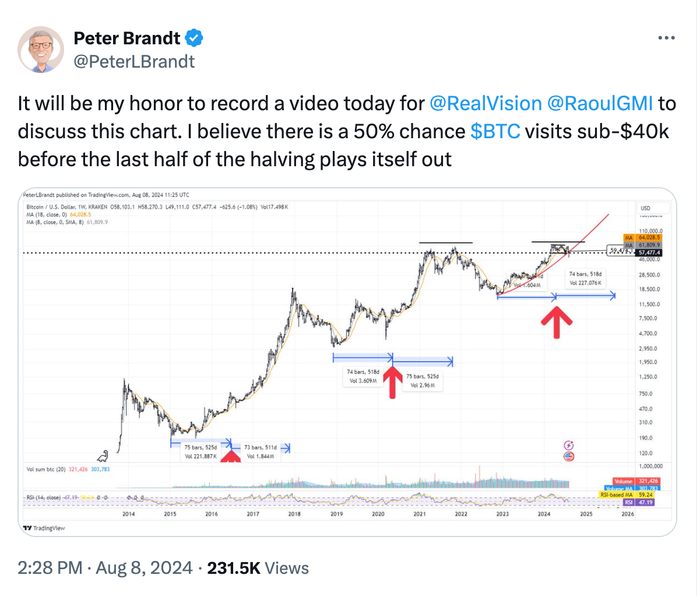Screen dimensions: 700x596
Task: Click the dinosaur icon at chart start
Action: [103, 455]
